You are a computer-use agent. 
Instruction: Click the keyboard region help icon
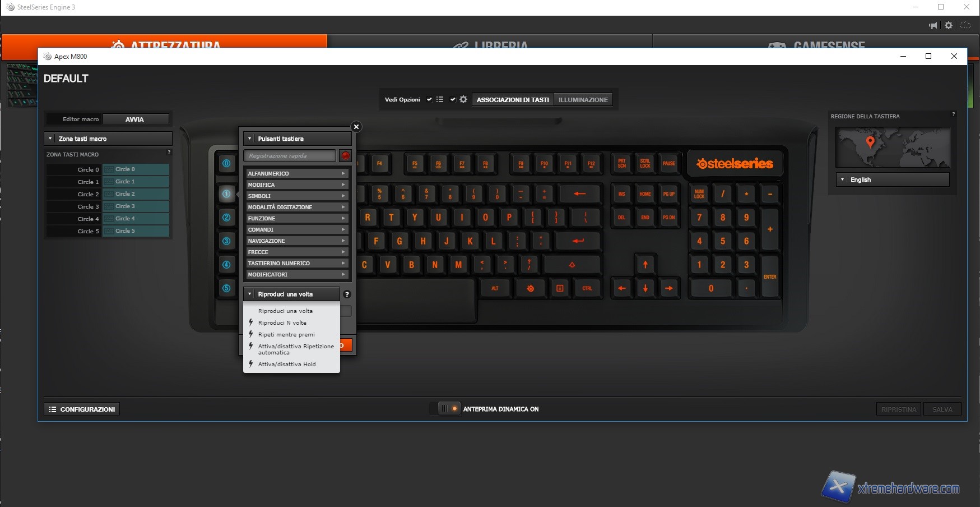pos(953,114)
